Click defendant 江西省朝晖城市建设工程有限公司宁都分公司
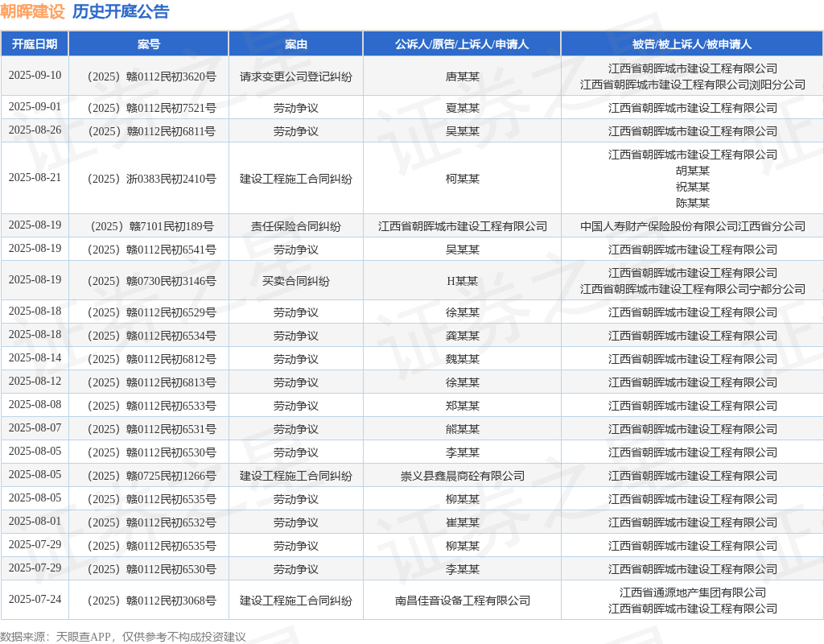This screenshot has height=644, width=824. point(693,289)
